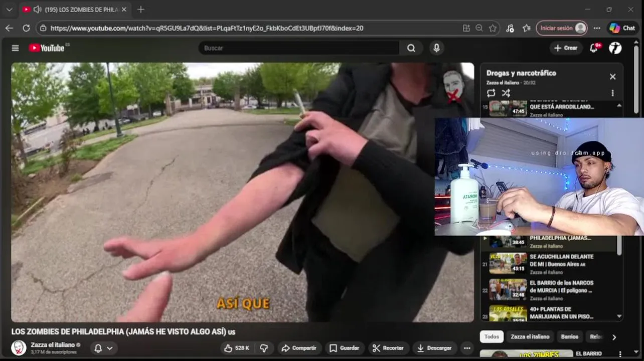The image size is (644, 361).
Task: Click the zoom-out magnifier in address bar
Action: 479,28
